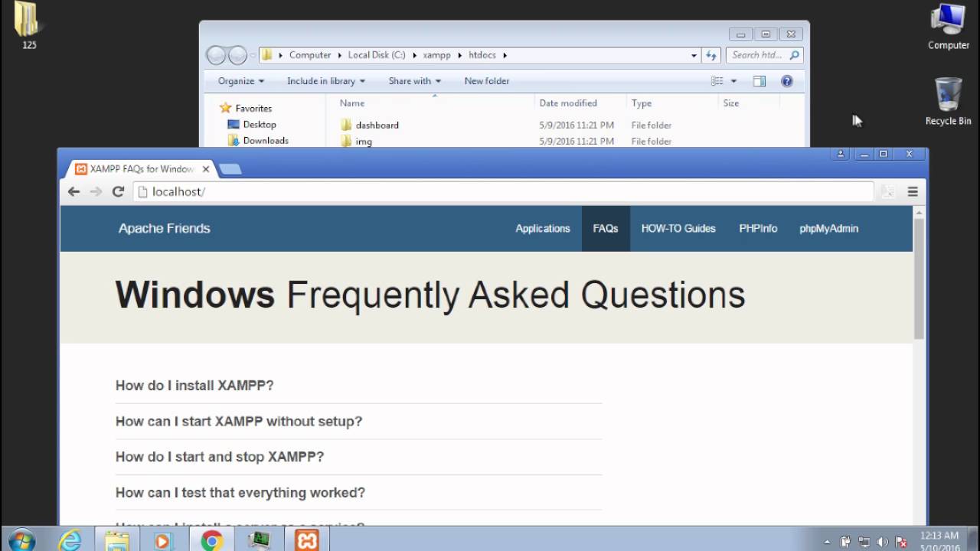The height and width of the screenshot is (551, 980).
Task: Open a new Chrome tab
Action: click(230, 169)
